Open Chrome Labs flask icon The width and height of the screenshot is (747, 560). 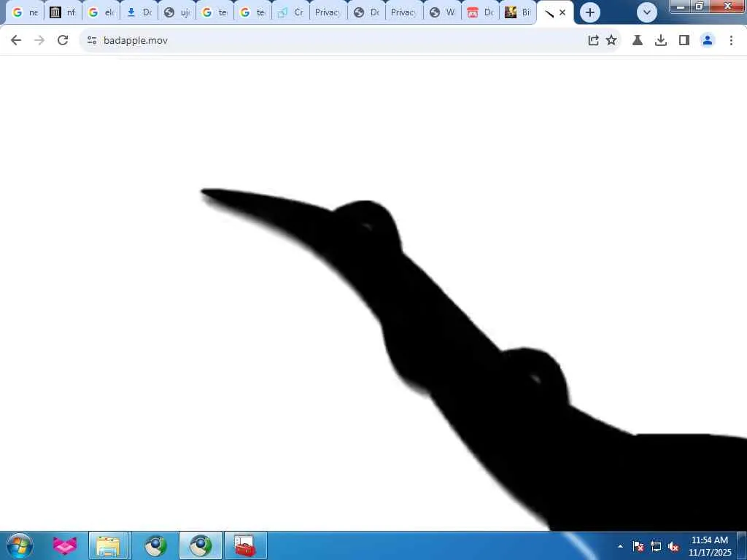pyautogui.click(x=638, y=41)
